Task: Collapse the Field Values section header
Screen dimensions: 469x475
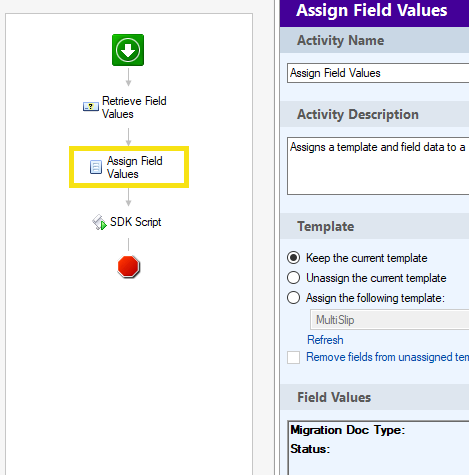Action: pos(374,397)
